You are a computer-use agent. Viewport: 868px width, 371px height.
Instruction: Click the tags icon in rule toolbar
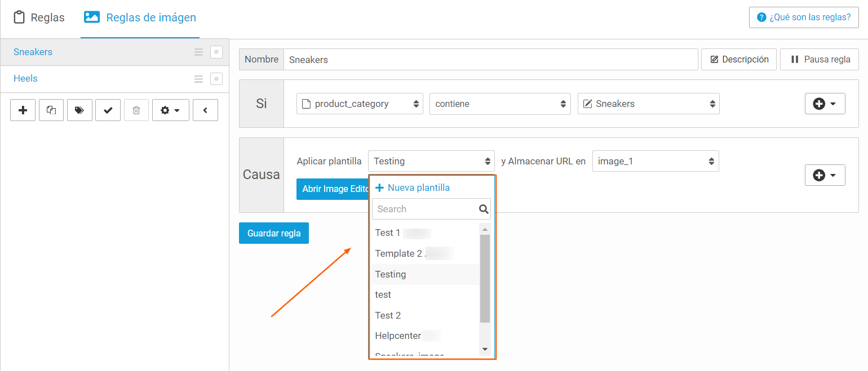[x=79, y=110]
